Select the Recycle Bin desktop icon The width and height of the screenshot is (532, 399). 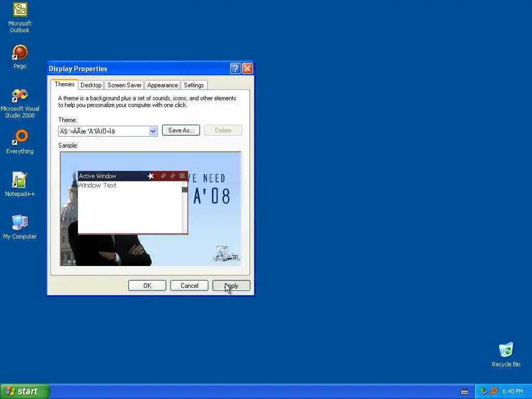click(506, 354)
